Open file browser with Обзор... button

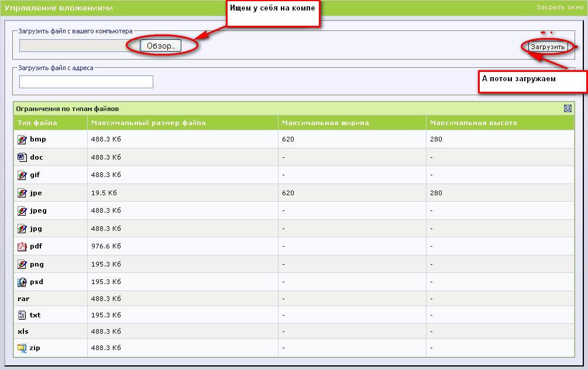(161, 46)
